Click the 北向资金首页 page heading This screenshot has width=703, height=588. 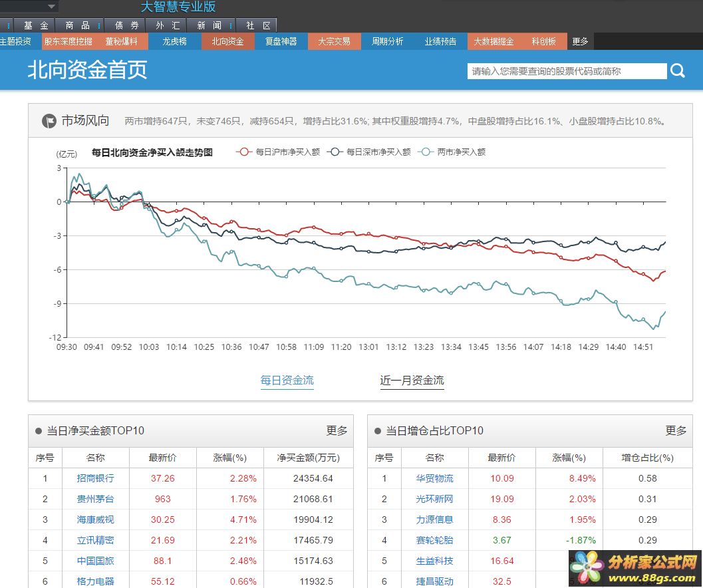(x=87, y=70)
